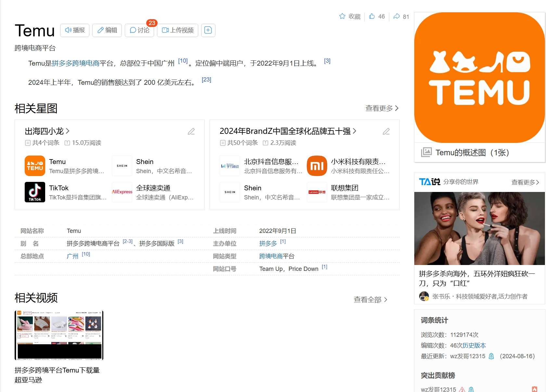Click the orange flame icon in 突出贡献榜
Image resolution: width=555 pixels, height=392 pixels.
535,389
